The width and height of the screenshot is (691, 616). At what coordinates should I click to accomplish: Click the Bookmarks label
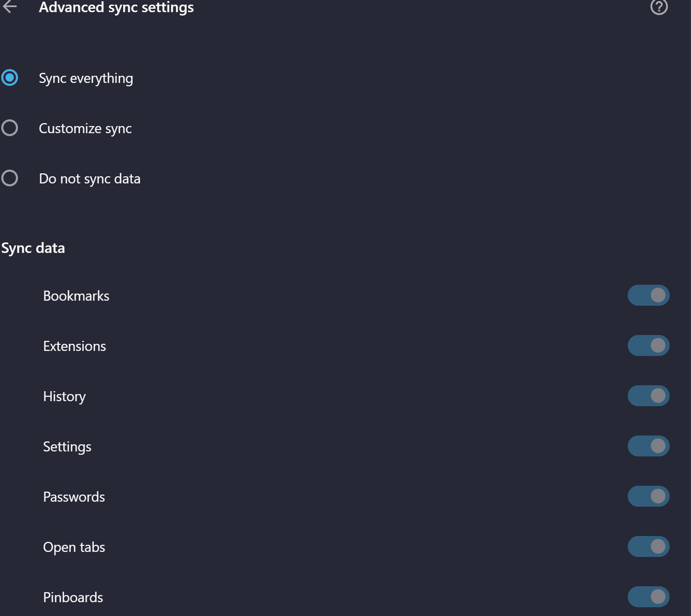click(76, 296)
